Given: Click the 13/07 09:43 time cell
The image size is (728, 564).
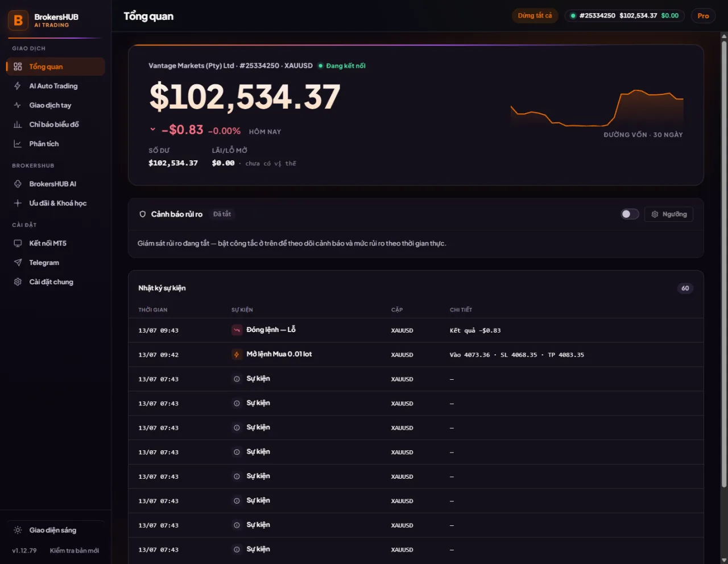Looking at the screenshot, I should (158, 330).
